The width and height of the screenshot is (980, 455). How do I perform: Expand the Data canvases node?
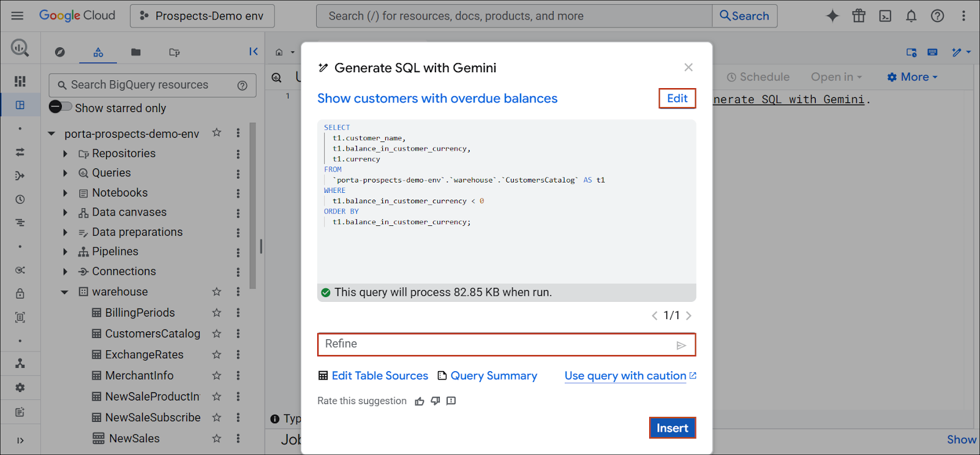(x=65, y=212)
